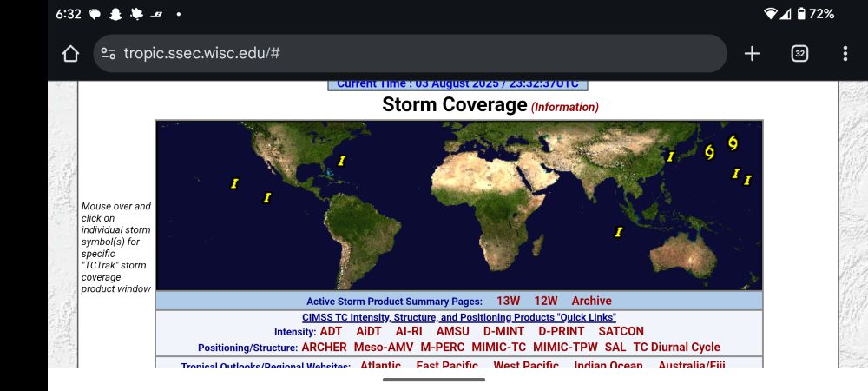Open Chrome three-dot overflow menu
Viewport: 868px width, 391px height.
845,54
